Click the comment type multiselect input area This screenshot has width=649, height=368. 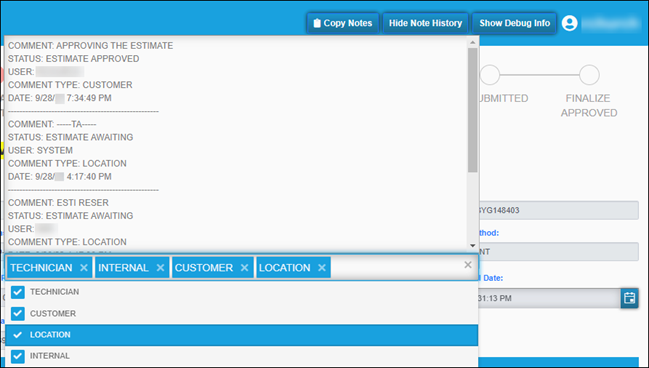pos(397,267)
